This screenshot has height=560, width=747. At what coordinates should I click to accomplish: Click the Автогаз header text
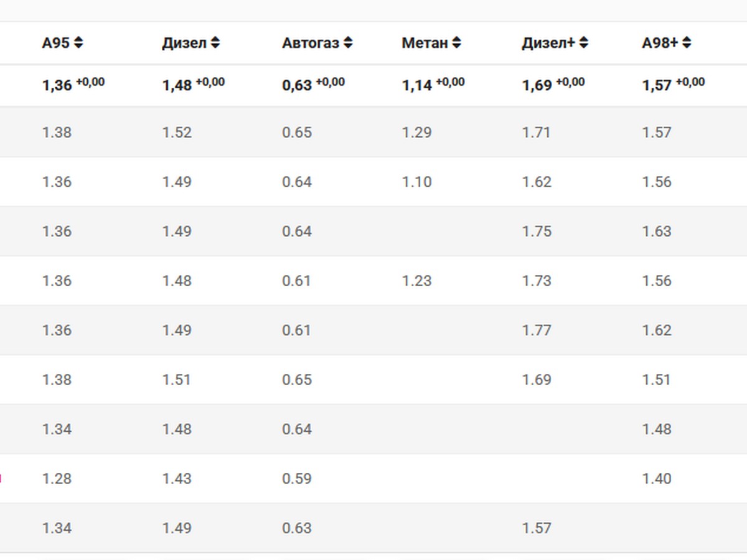click(310, 43)
